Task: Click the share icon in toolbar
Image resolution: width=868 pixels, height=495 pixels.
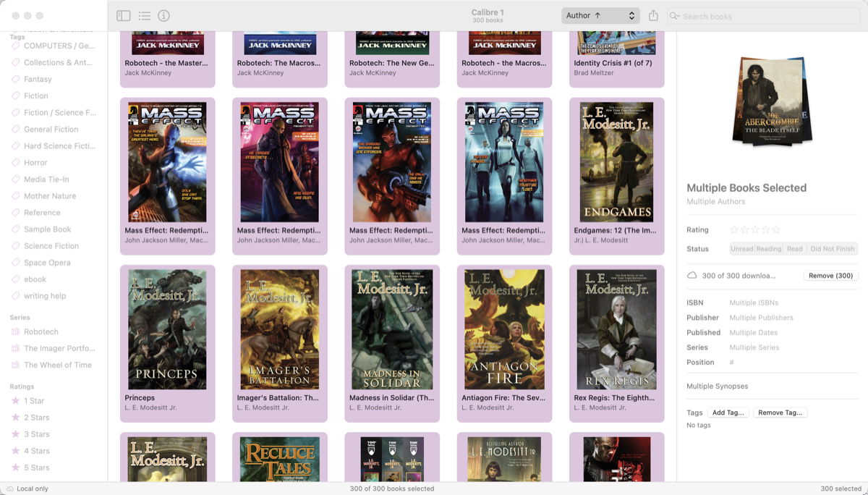Action: pos(653,15)
